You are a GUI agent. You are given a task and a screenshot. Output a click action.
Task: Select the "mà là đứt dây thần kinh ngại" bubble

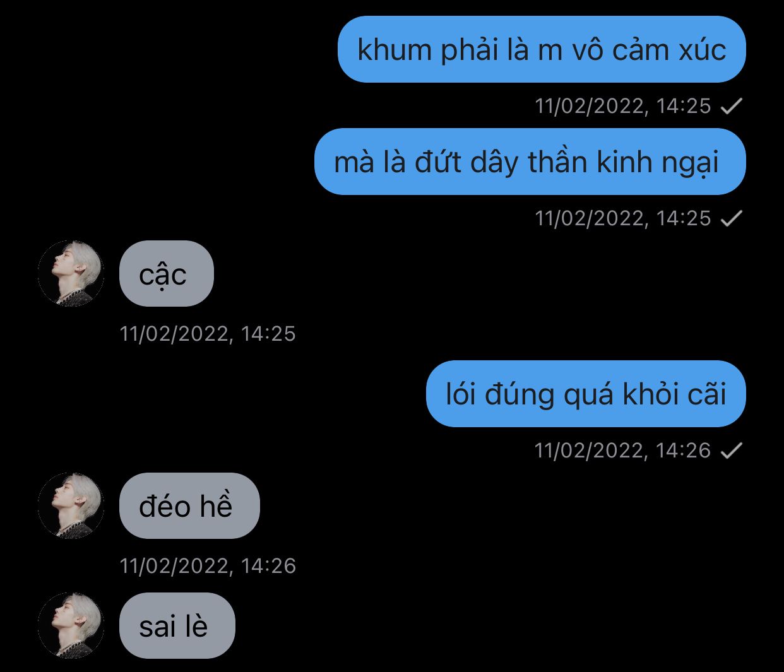(x=530, y=162)
